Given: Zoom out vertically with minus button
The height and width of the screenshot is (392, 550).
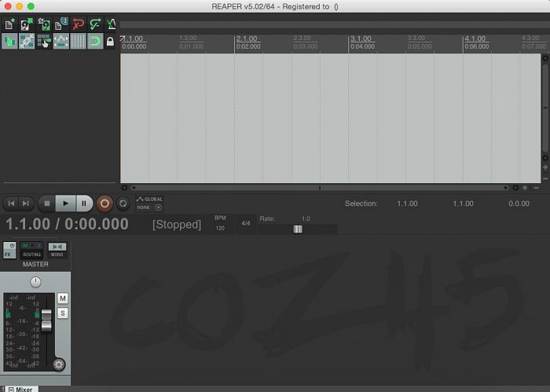Looking at the screenshot, I should (545, 178).
